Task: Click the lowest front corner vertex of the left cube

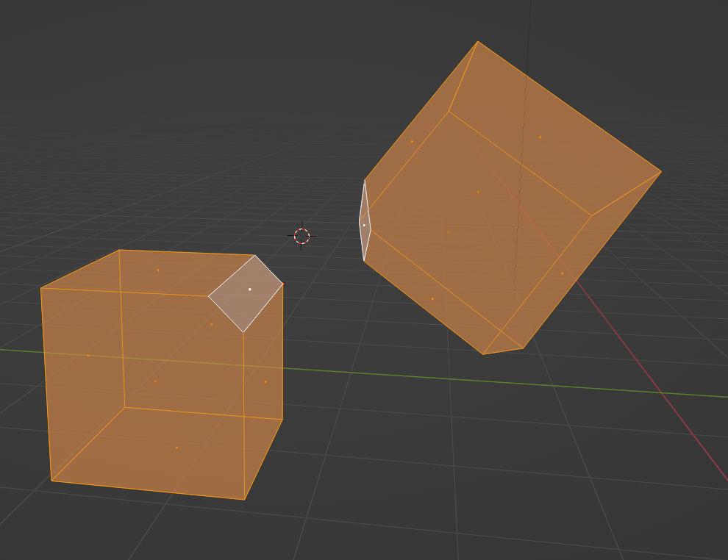Action: (244, 500)
